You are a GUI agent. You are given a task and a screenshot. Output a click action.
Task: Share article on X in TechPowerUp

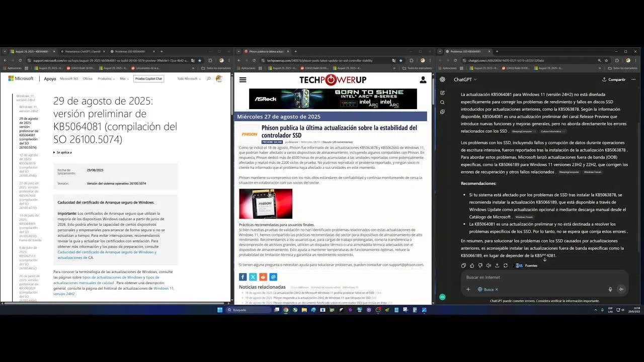pyautogui.click(x=253, y=277)
